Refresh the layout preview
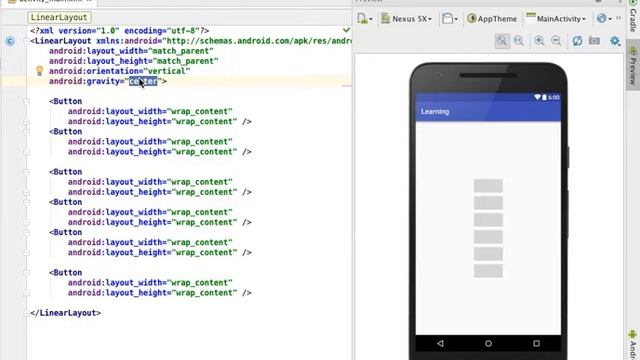Viewport: 640px width, 360px height. tap(577, 41)
